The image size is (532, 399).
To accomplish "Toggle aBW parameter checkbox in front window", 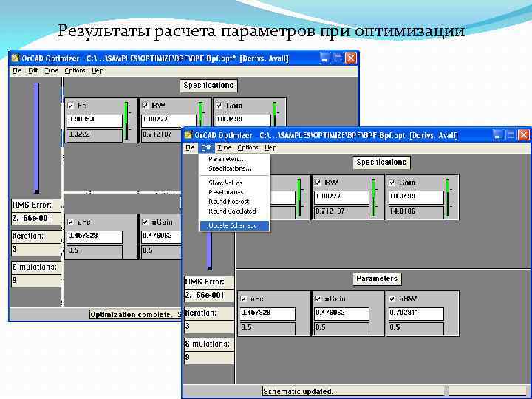I will (392, 299).
